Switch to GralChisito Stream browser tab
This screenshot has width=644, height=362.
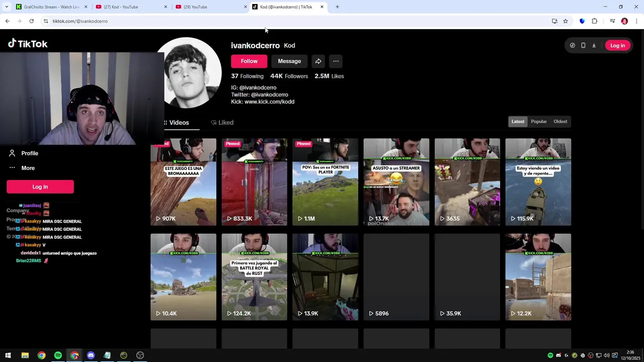coord(51,7)
